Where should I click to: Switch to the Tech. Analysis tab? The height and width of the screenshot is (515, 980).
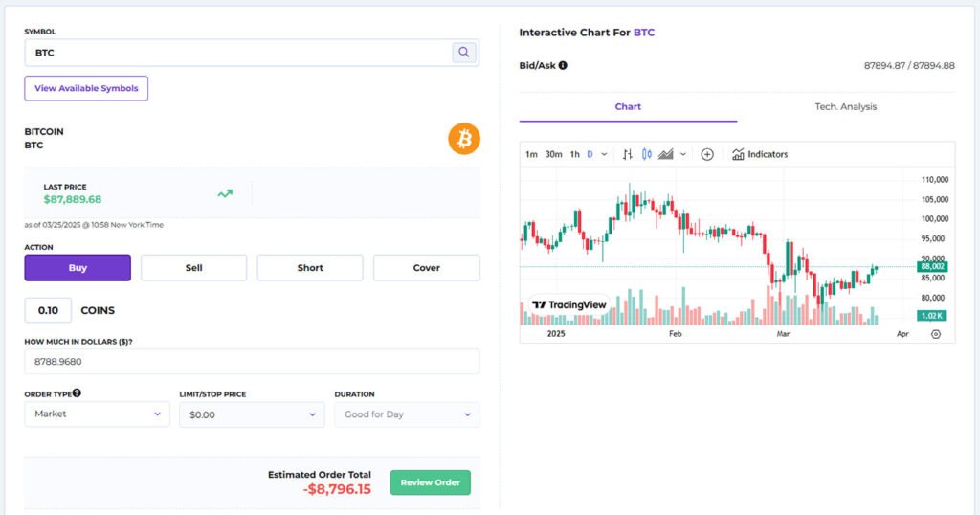pos(845,106)
